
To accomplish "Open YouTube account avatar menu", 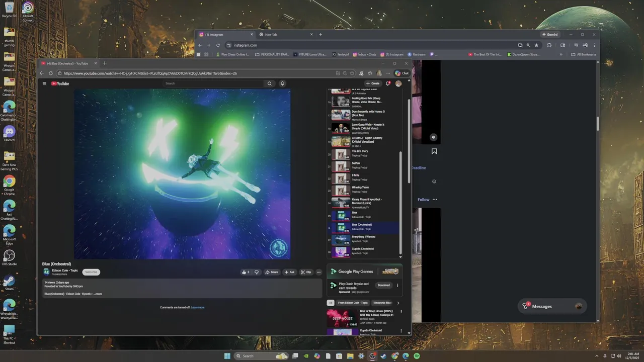I will tap(398, 83).
